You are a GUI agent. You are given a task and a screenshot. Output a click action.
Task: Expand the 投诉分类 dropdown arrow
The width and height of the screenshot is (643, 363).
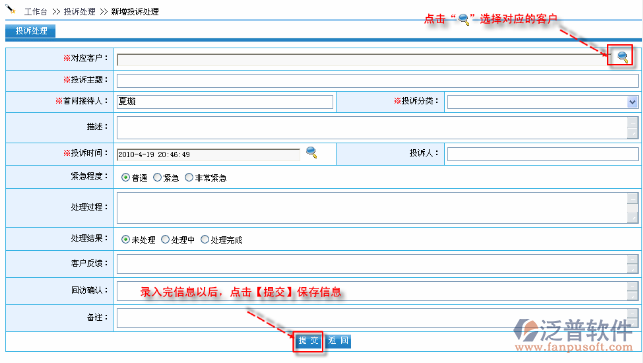click(632, 102)
